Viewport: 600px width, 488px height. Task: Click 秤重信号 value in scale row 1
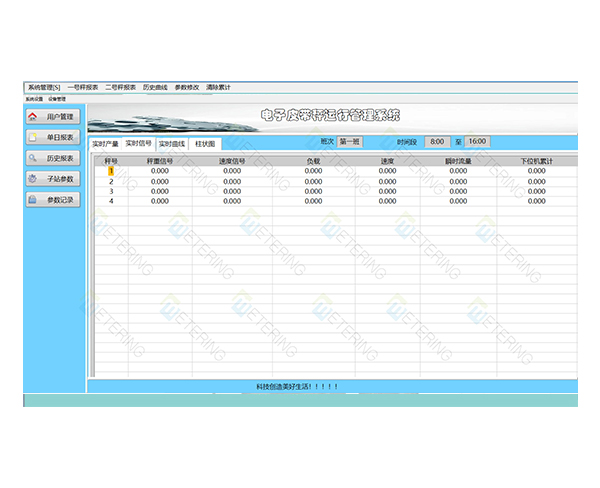click(160, 171)
